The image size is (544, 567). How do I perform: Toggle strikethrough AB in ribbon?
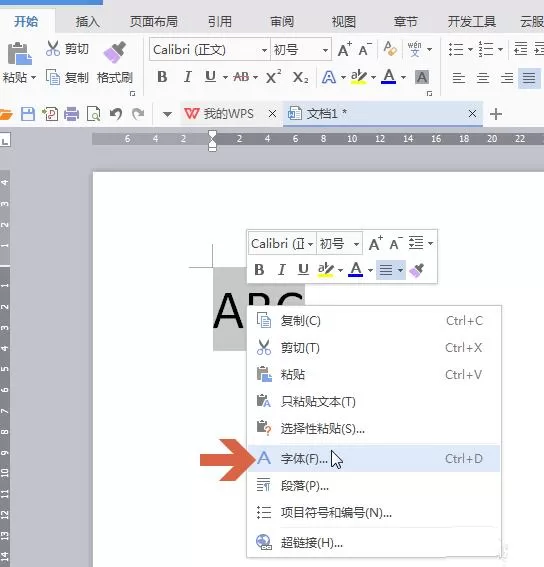[x=241, y=77]
